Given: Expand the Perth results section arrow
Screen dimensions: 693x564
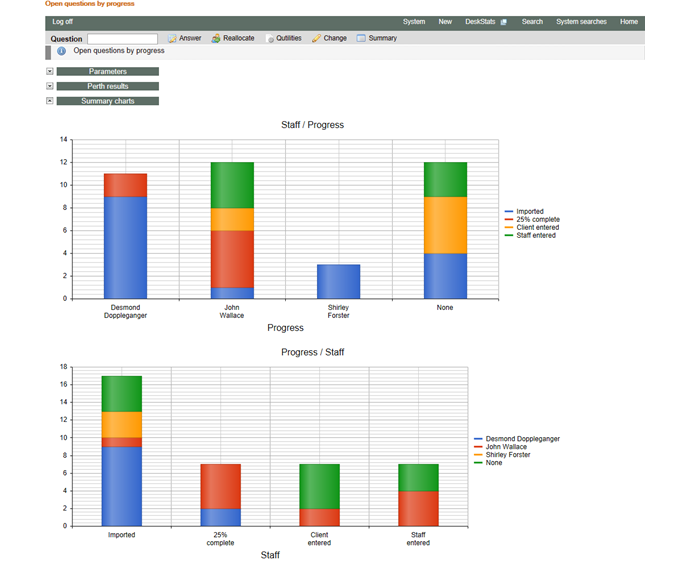Looking at the screenshot, I should 50,86.
